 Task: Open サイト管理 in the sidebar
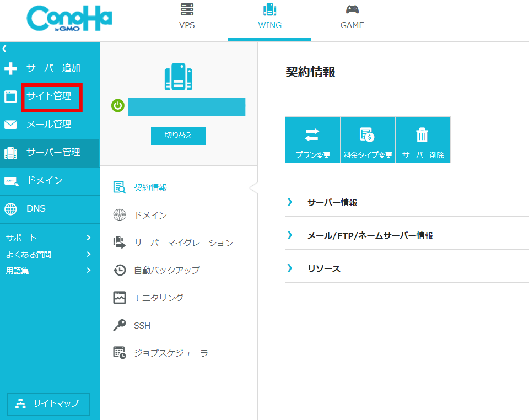tap(49, 96)
